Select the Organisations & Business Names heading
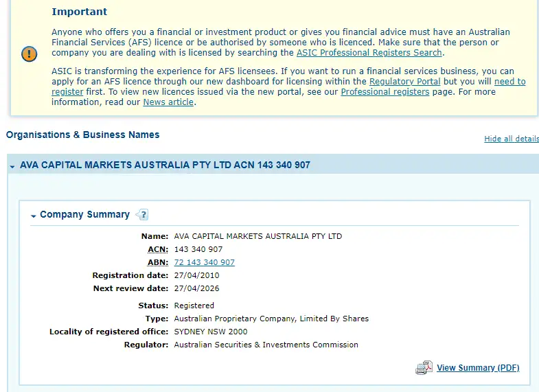The width and height of the screenshot is (539, 392). [82, 135]
